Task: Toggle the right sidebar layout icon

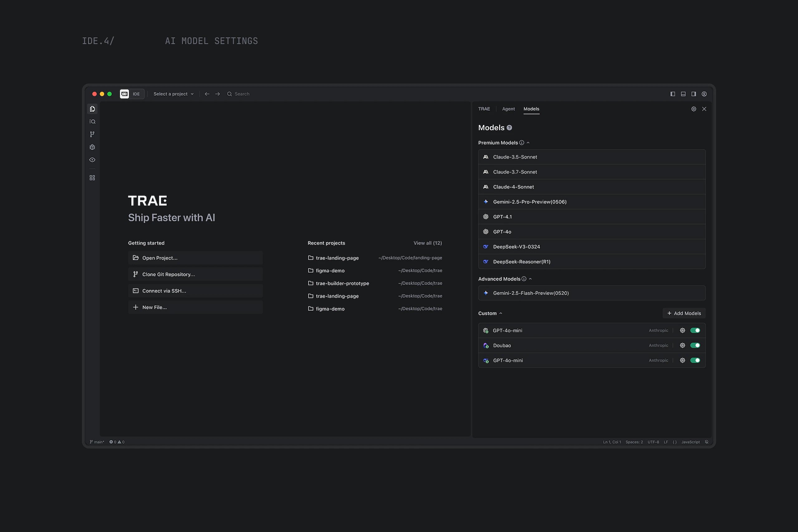Action: (x=694, y=94)
